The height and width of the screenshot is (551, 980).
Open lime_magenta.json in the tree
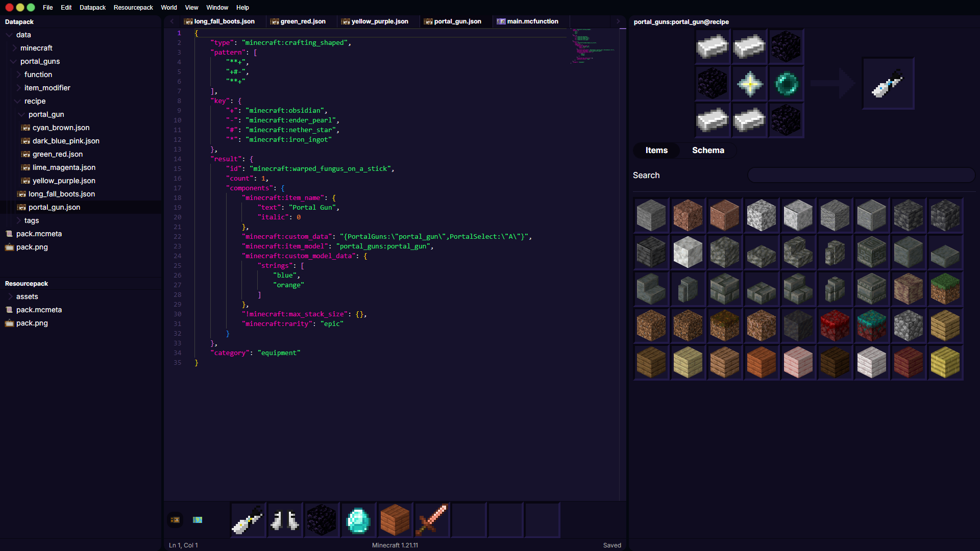[x=64, y=167]
